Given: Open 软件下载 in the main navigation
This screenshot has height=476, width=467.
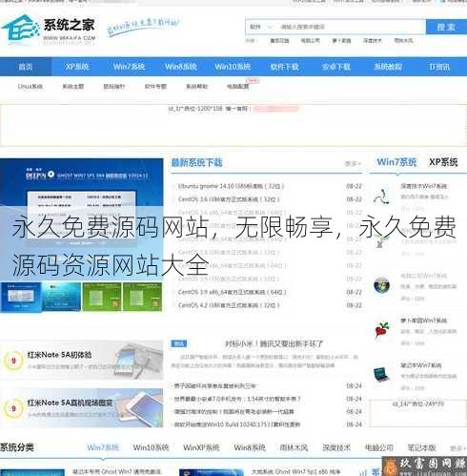Looking at the screenshot, I should pyautogui.click(x=284, y=67).
